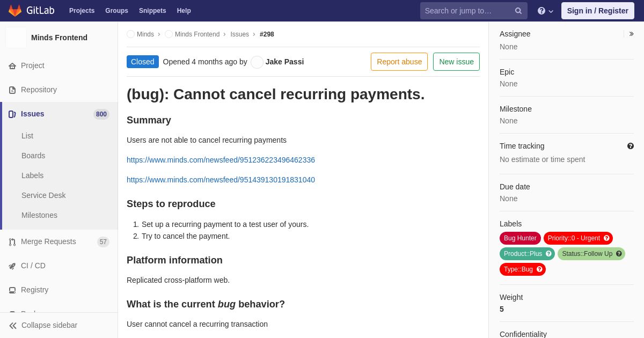Viewport: 644px width, 338px height.
Task: Click the CI / CD rocket icon
Action: (12, 266)
